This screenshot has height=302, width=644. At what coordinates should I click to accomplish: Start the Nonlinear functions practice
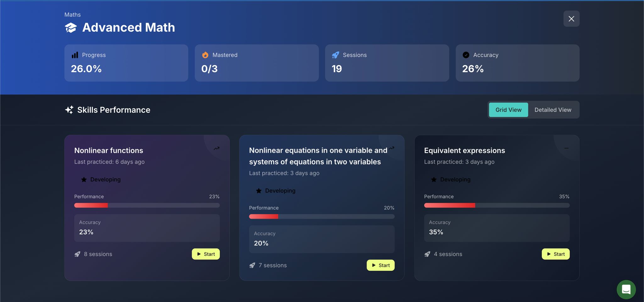pyautogui.click(x=206, y=254)
